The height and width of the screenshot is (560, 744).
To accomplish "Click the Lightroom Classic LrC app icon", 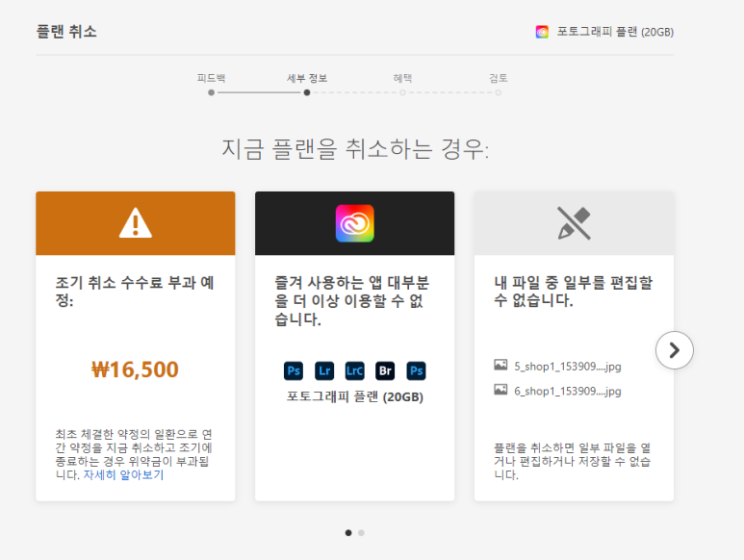I will click(x=354, y=370).
